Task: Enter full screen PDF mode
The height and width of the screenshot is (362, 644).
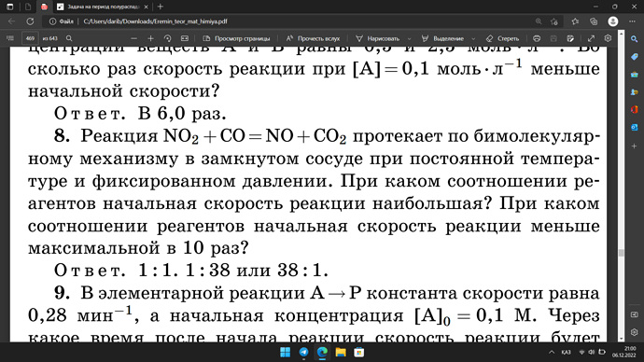Action: click(x=591, y=38)
